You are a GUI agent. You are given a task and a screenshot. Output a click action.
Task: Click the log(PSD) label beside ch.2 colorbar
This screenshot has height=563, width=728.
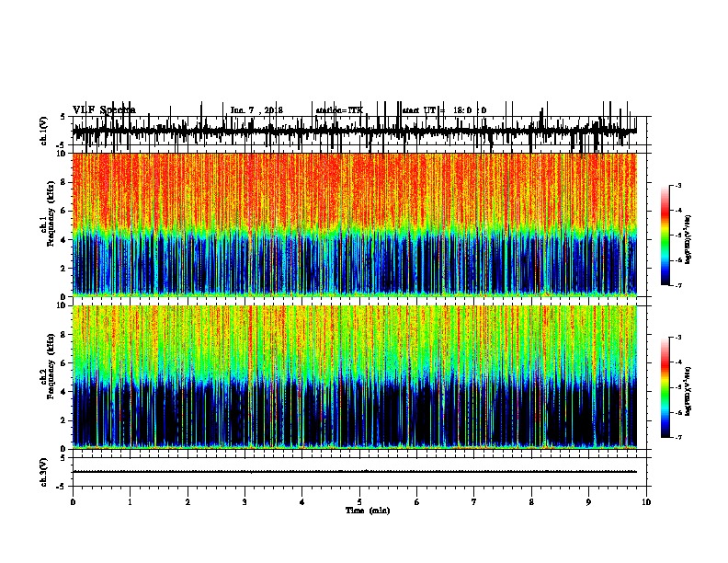[688, 391]
